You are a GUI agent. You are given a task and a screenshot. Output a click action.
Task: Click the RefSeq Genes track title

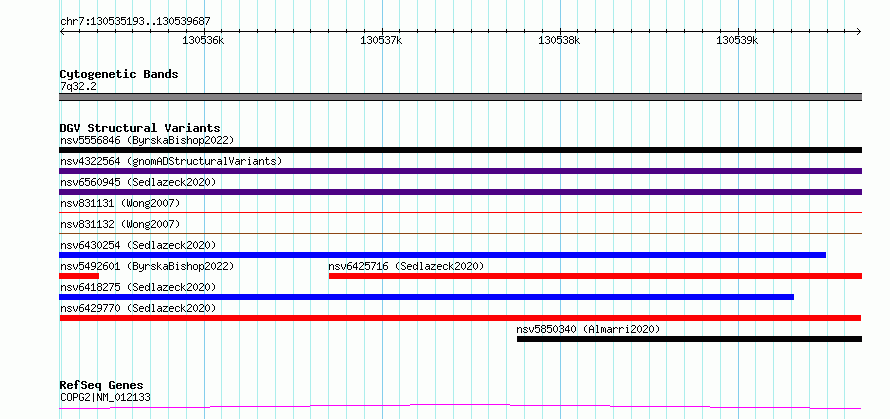click(101, 386)
